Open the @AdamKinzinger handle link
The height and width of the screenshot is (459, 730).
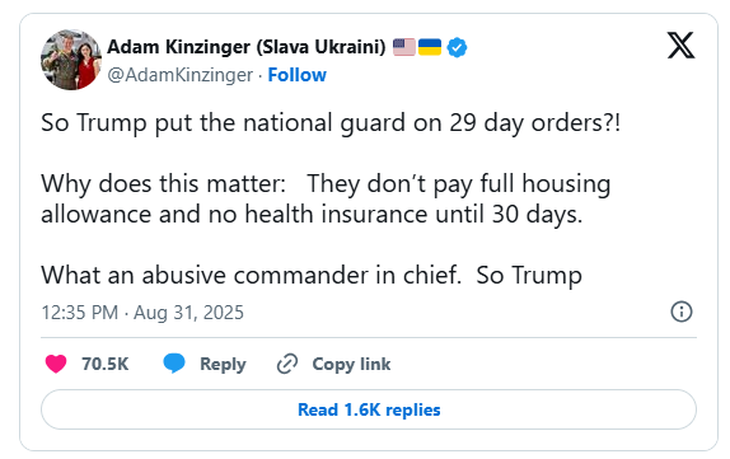(180, 75)
